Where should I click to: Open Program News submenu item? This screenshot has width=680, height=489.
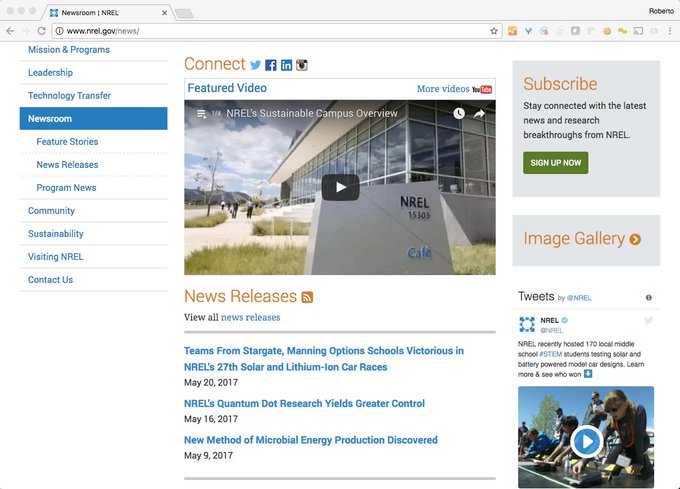(x=66, y=188)
